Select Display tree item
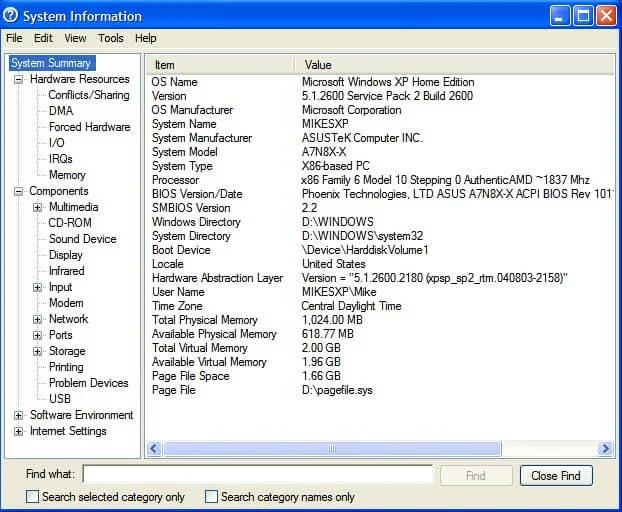The image size is (622, 512). [x=65, y=255]
